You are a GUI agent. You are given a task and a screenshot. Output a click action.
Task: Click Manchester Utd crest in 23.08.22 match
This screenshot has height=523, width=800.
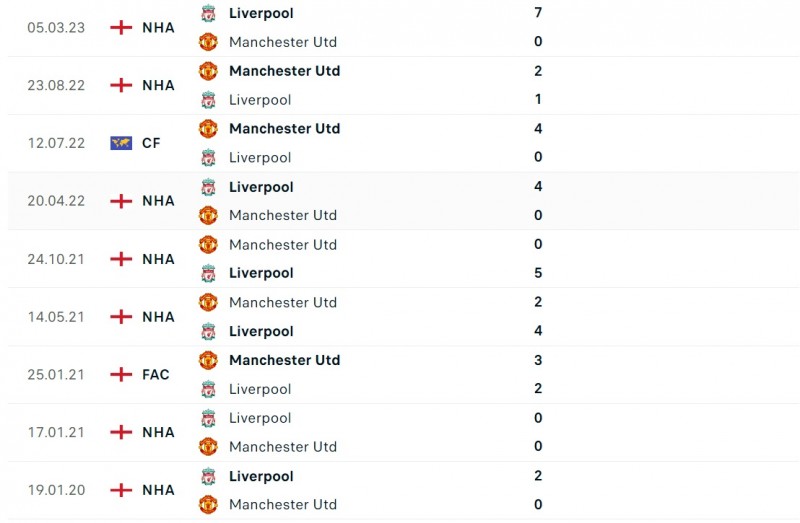[x=208, y=71]
